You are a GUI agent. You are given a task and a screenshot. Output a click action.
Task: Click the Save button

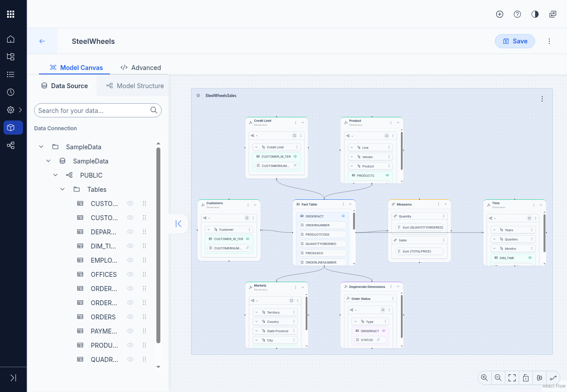(515, 41)
